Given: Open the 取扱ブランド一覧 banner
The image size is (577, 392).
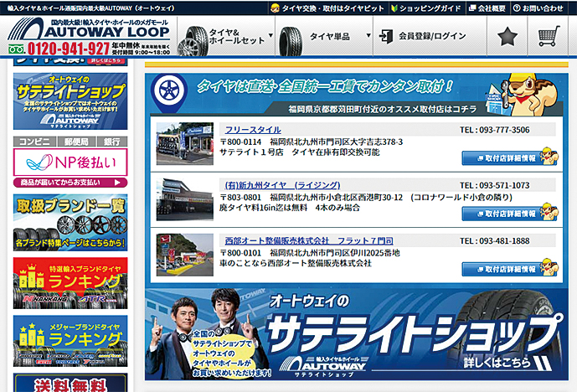Looking at the screenshot, I should pos(70,223).
